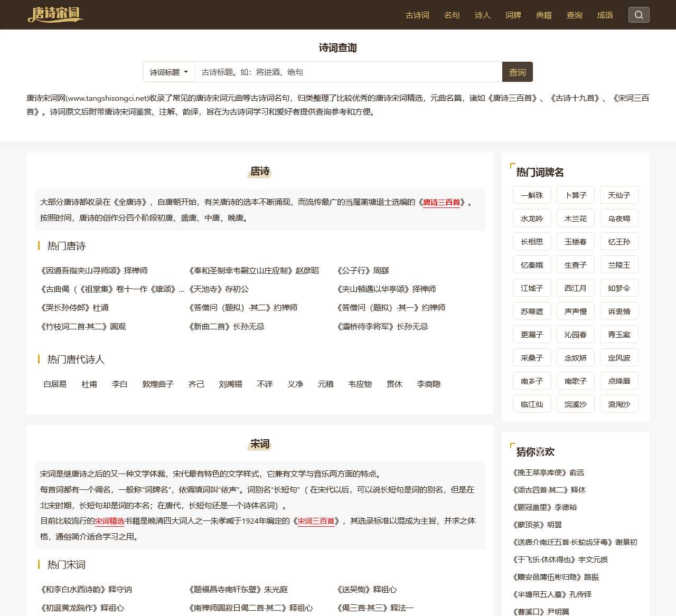Open the 宋词三百首 highlighted link

[317, 521]
